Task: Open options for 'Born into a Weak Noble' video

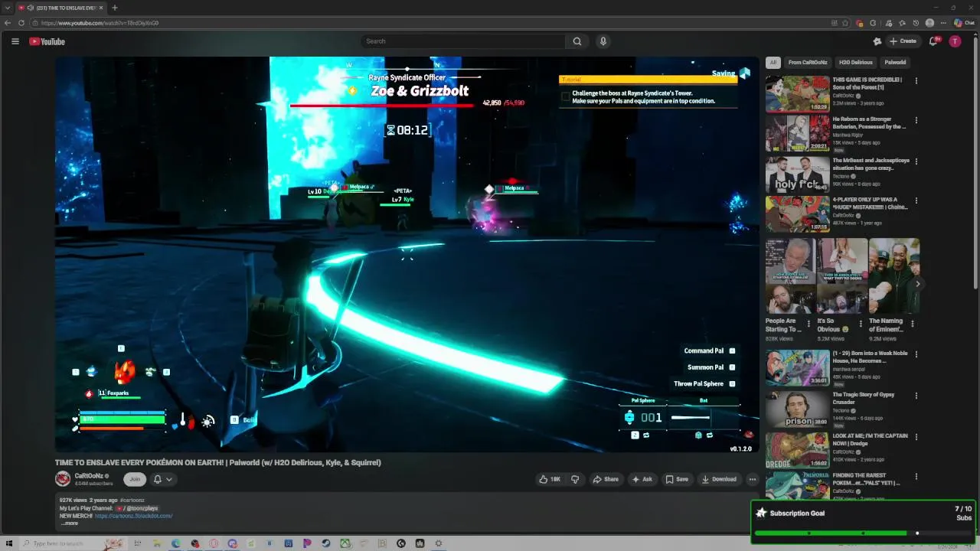Action: (916, 354)
